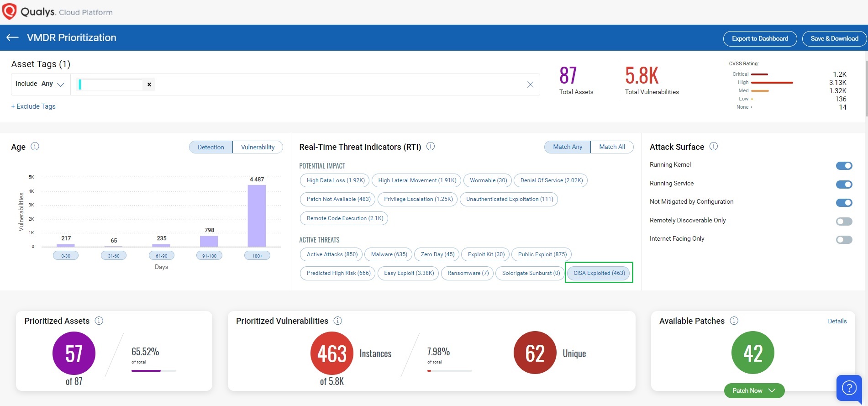Select Denial Of Service (2.02K) indicator
The image size is (868, 406).
(x=551, y=180)
